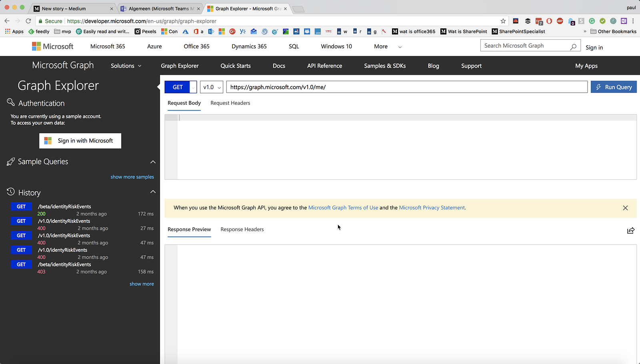Screen dimensions: 640x364
Task: Collapse the Sample Queries section
Action: (x=153, y=162)
